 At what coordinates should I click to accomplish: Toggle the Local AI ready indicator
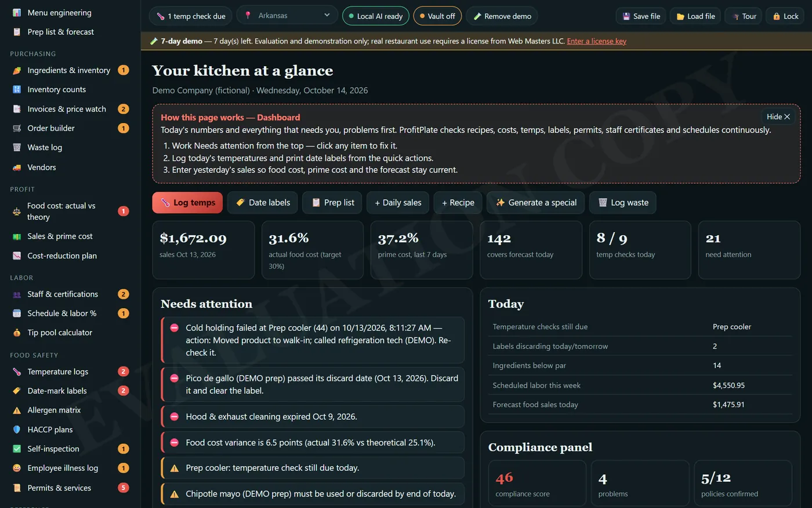376,16
